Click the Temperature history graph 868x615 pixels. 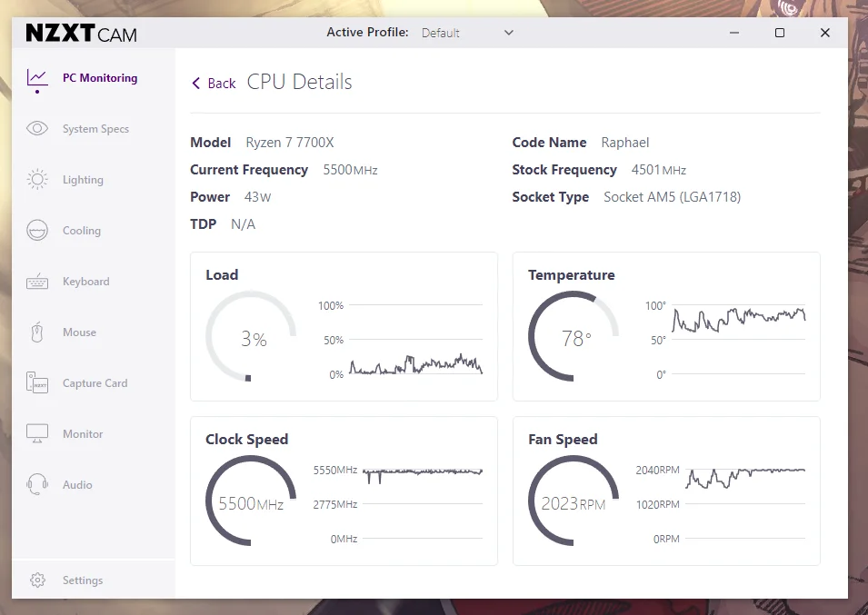pyautogui.click(x=738, y=340)
